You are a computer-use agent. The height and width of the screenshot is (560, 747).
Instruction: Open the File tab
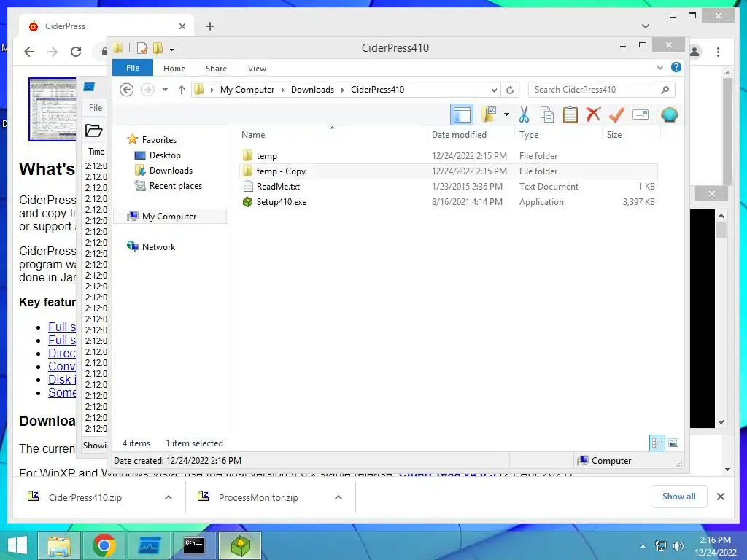(x=133, y=68)
